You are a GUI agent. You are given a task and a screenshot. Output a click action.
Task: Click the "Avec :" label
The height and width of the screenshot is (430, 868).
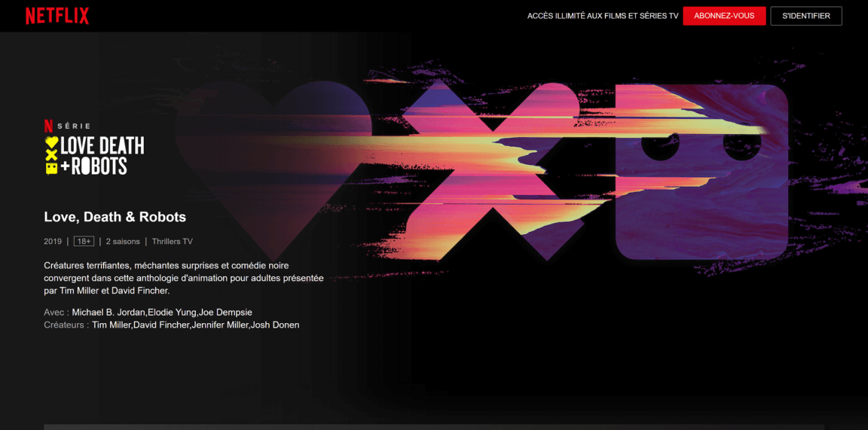coord(57,312)
